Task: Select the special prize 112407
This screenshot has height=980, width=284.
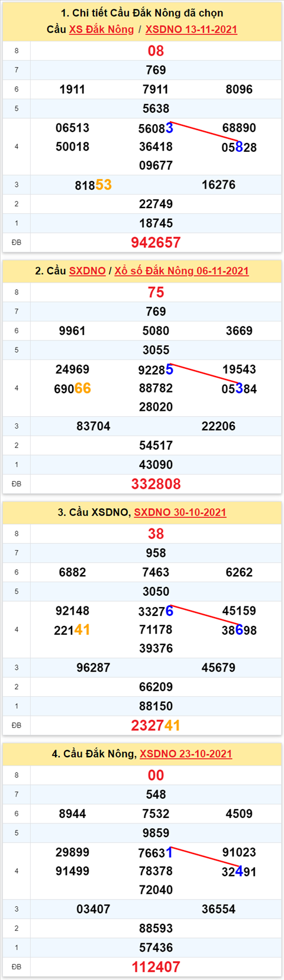Action: click(156, 967)
